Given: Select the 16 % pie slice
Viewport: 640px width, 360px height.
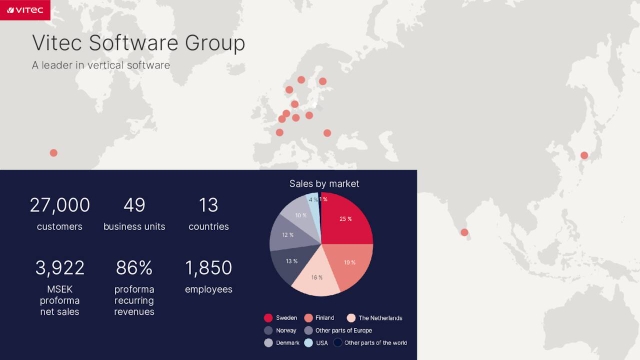Looking at the screenshot, I should [x=316, y=278].
